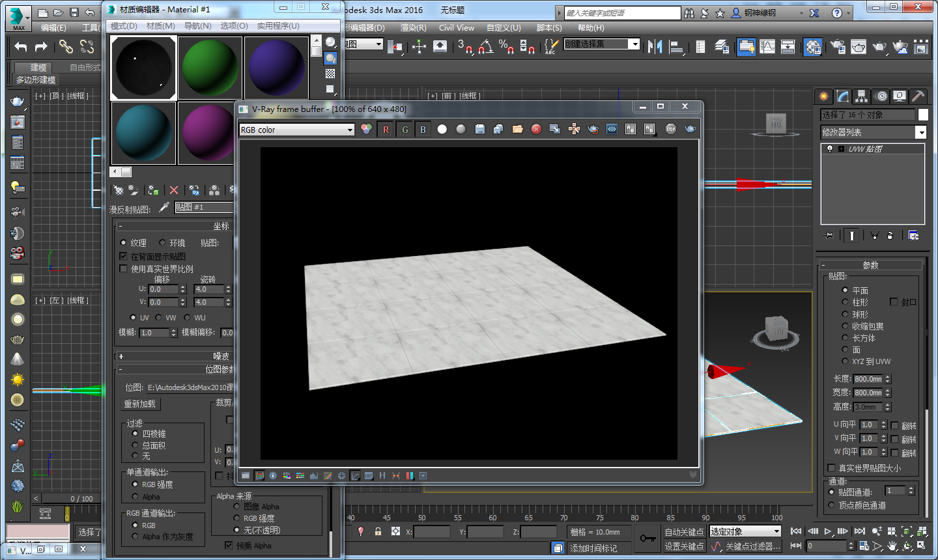Select the Angle Snap toggle icon
This screenshot has width=938, height=560.
[x=486, y=46]
